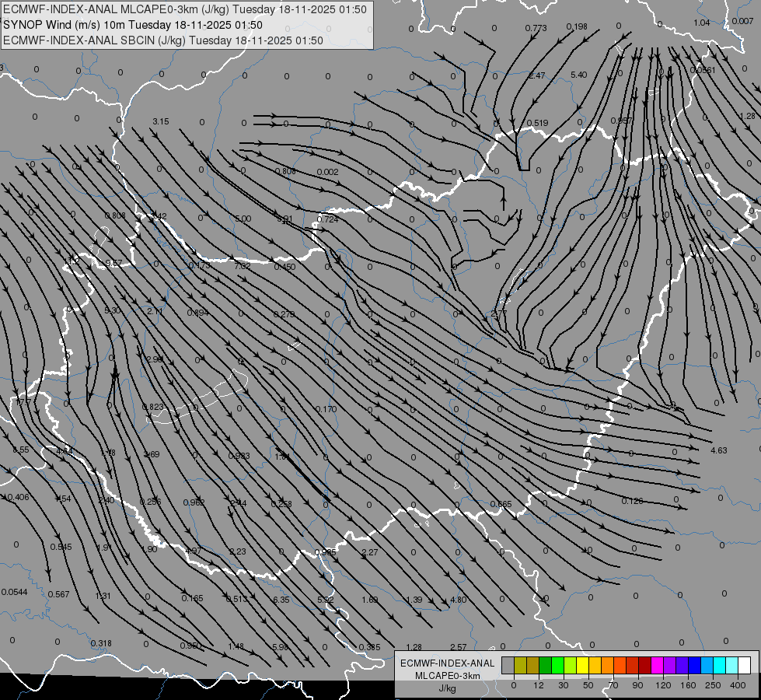Click the pure blue legend swatch
Image resolution: width=761 pixels, height=700 pixels.
[694, 666]
